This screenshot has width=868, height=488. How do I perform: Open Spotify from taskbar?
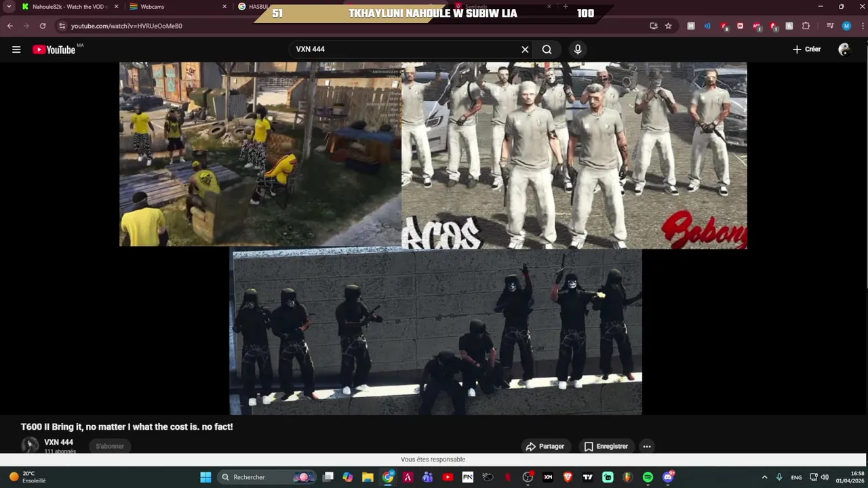click(648, 477)
